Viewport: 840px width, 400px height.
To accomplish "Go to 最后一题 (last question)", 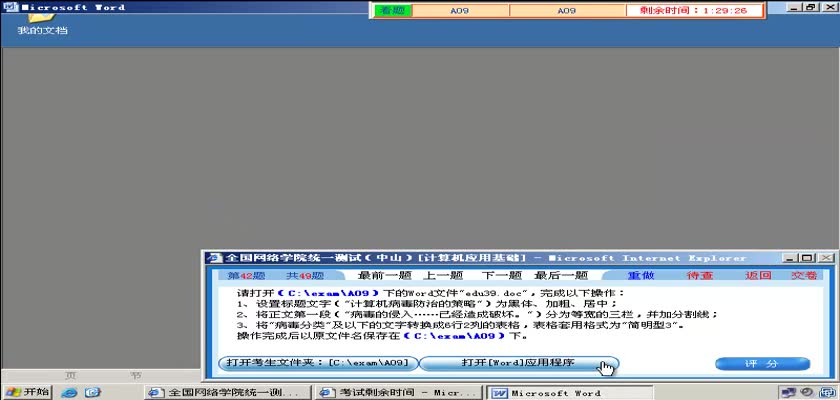I will 561,275.
